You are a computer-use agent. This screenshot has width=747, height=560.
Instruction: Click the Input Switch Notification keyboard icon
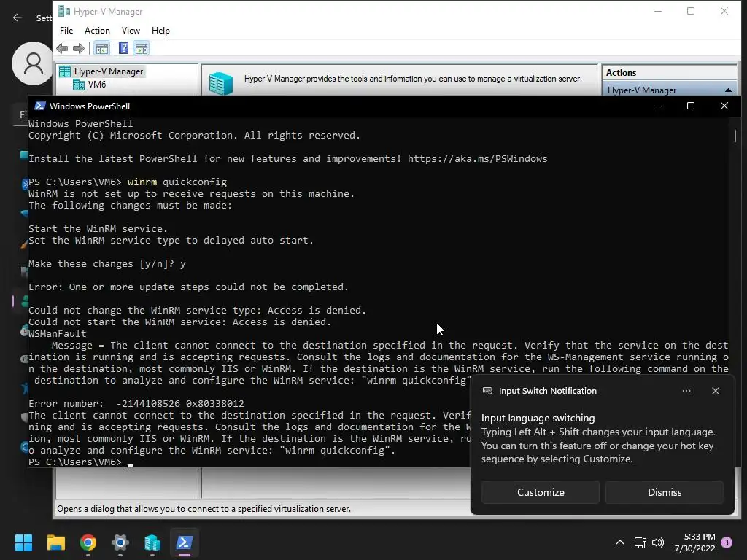point(487,391)
